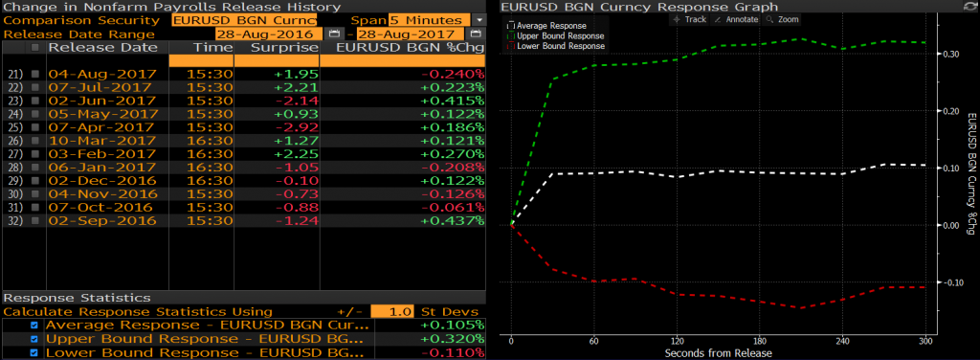Uncheck the Average Response statistics checkbox
The image size is (980, 360).
34,326
